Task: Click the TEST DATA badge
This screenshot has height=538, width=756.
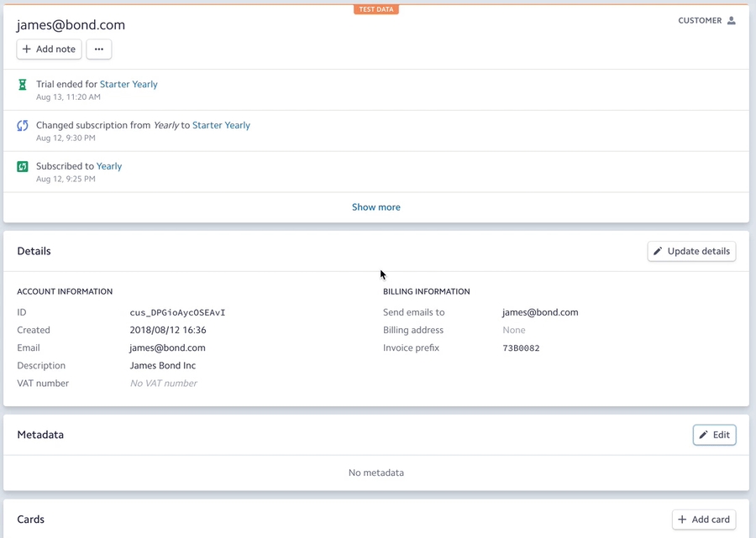Action: point(375,10)
